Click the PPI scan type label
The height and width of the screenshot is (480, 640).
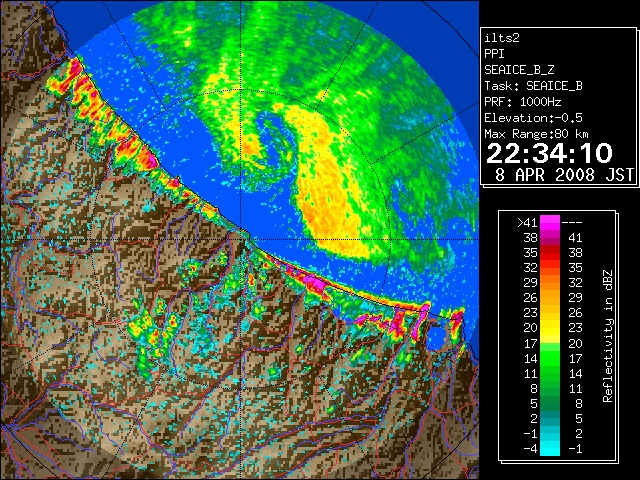click(494, 54)
